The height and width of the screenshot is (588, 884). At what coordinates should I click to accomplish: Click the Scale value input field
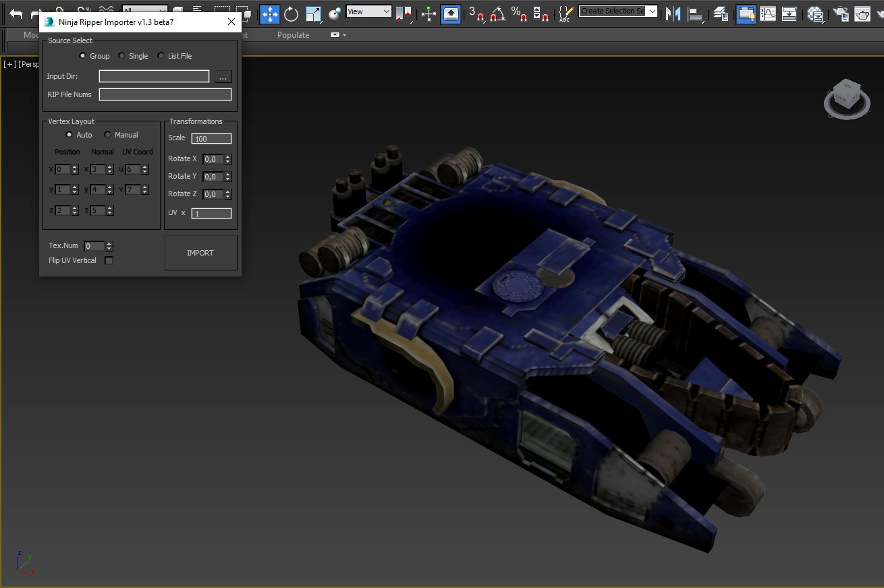[211, 138]
